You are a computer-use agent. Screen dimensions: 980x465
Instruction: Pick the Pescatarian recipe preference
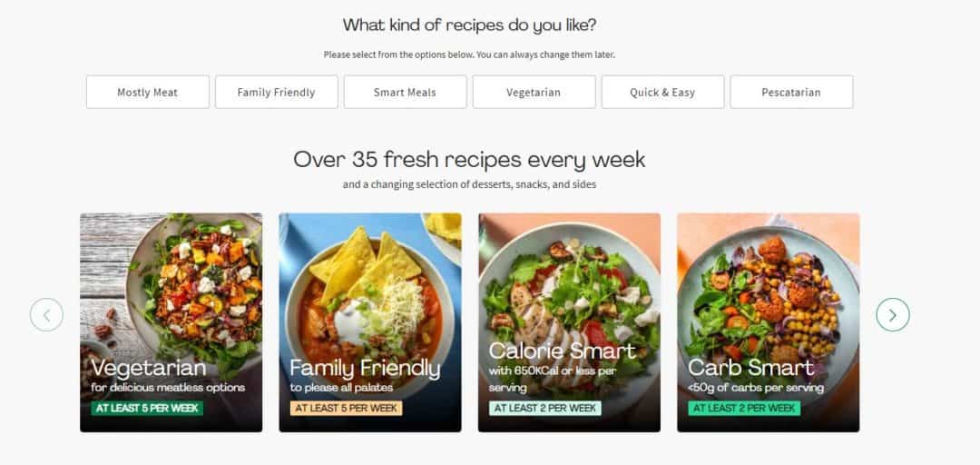point(791,92)
